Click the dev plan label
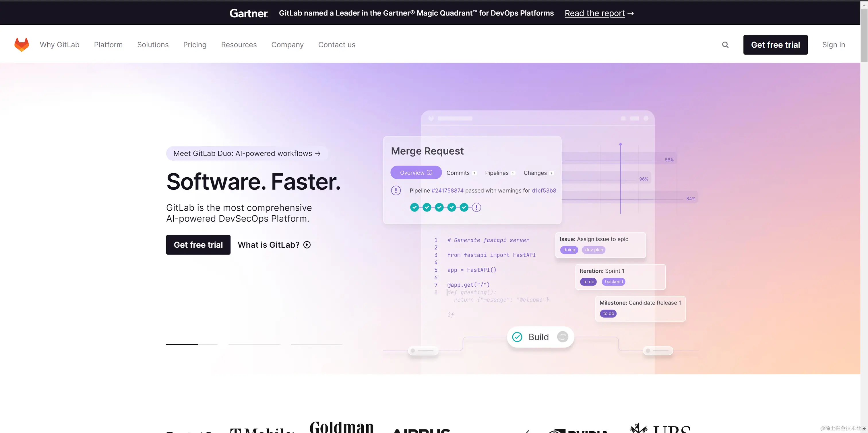868x433 pixels. point(594,250)
